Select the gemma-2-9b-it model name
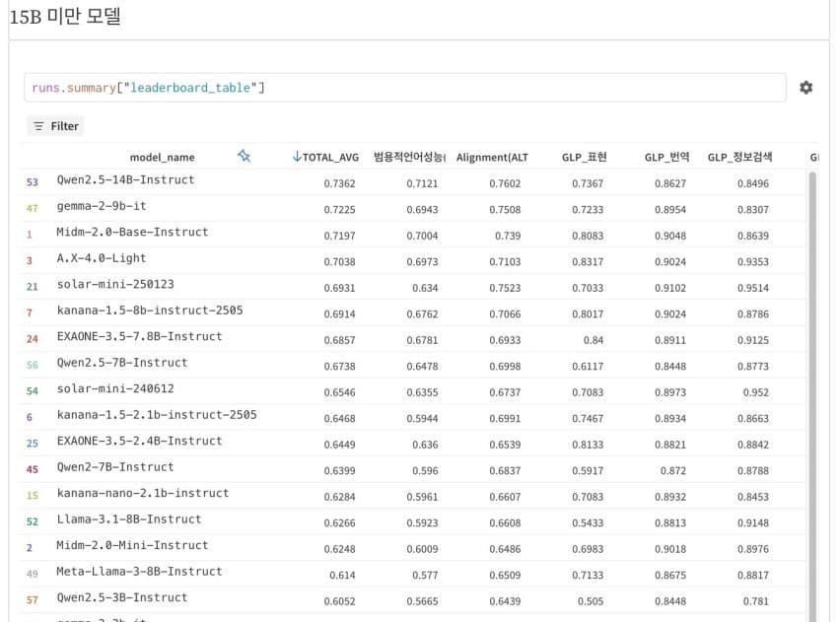This screenshot has height=622, width=840. coord(102,206)
